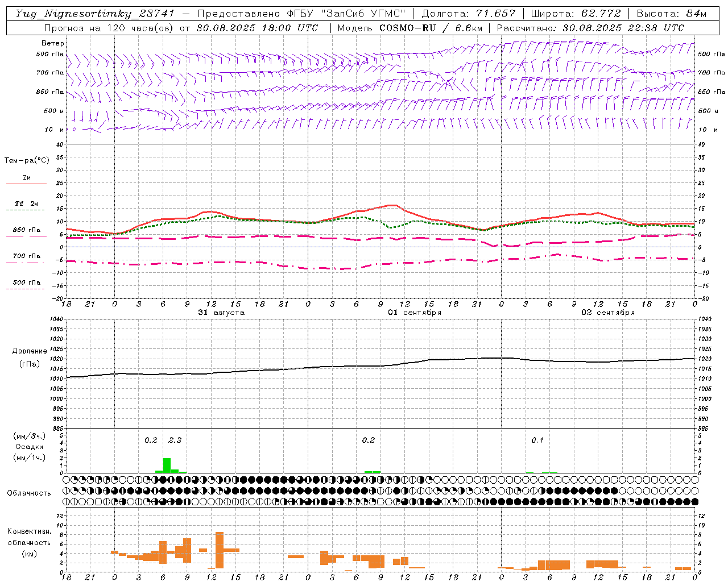Click the computed time 30.08.2025 22:38 UTC
This screenshot has width=728, height=582.
[x=623, y=28]
